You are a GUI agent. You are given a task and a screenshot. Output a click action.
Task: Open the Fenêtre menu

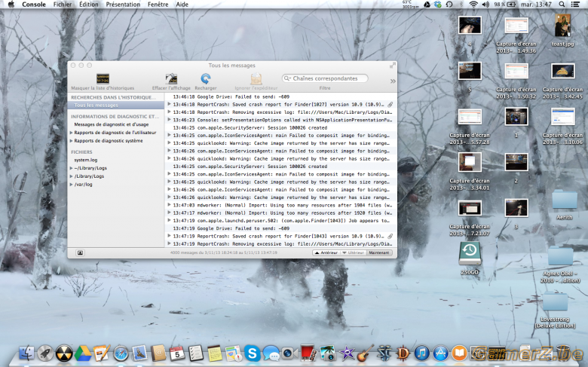coord(158,5)
